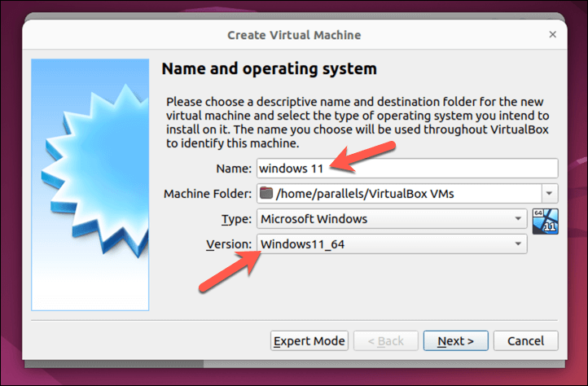The width and height of the screenshot is (588, 386).
Task: Click the Machine Folder: label
Action: (x=208, y=194)
